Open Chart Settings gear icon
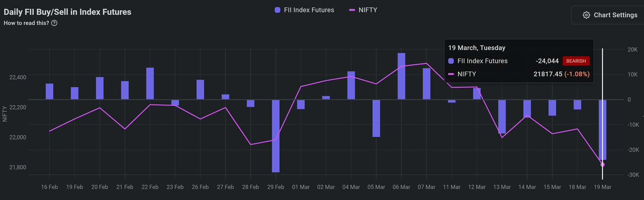This screenshot has width=644, height=200. 586,15
